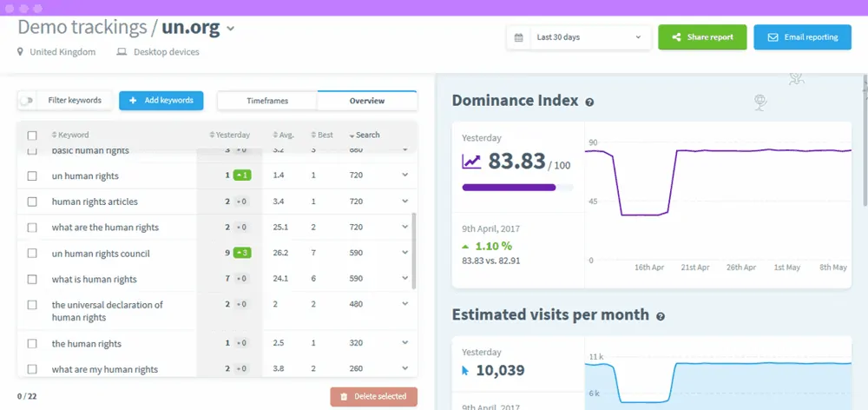The width and height of the screenshot is (868, 410).
Task: Tick checkbox for what is human rights
Action: [32, 279]
